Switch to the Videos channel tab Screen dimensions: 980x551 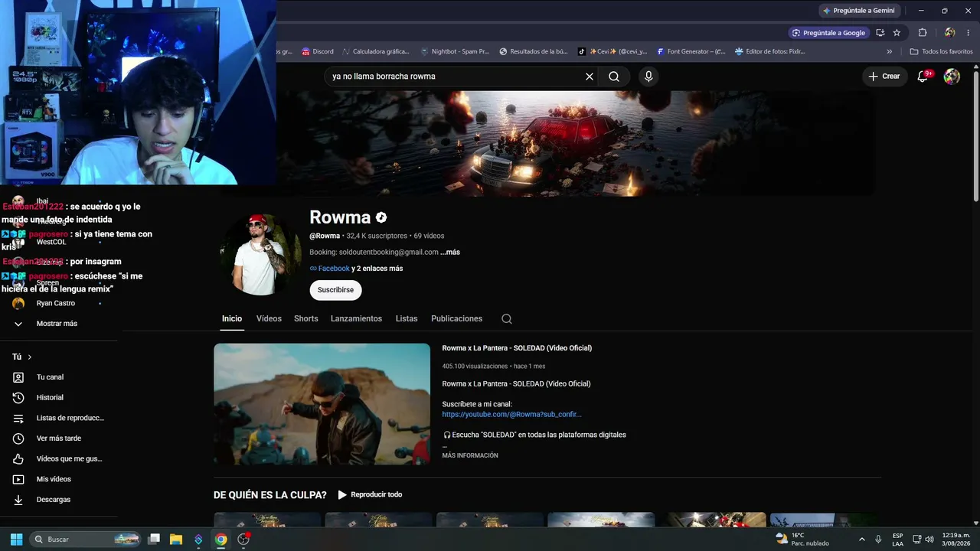point(269,319)
